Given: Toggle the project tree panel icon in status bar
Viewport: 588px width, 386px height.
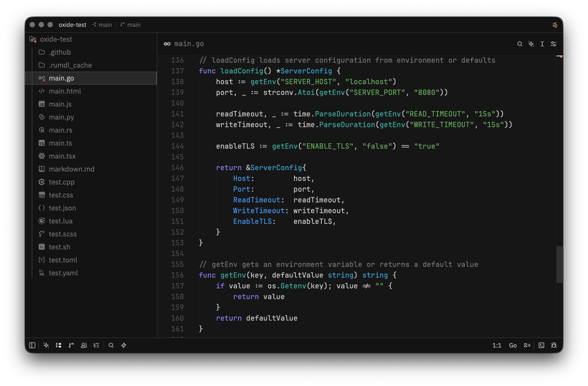Looking at the screenshot, I should click(x=59, y=345).
